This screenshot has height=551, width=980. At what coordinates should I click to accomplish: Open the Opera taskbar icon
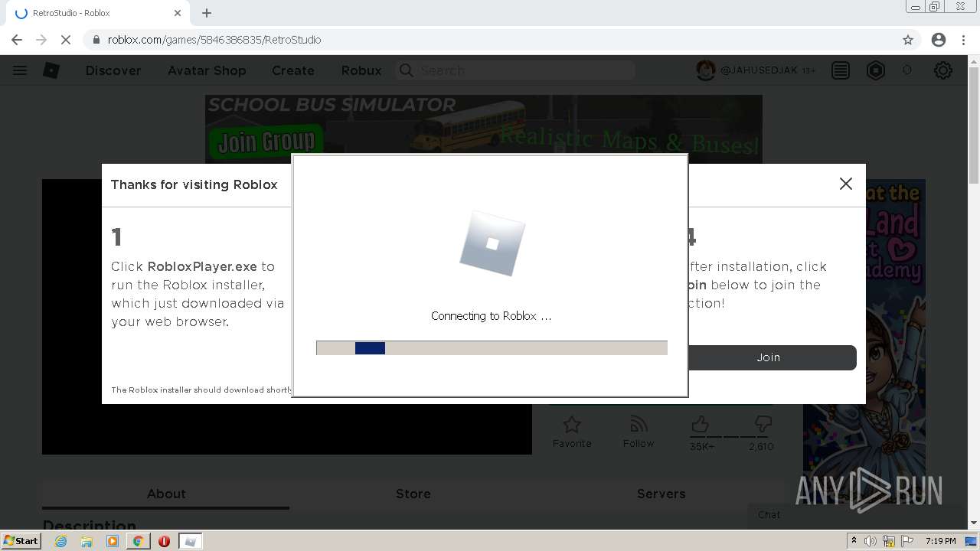[x=164, y=541]
